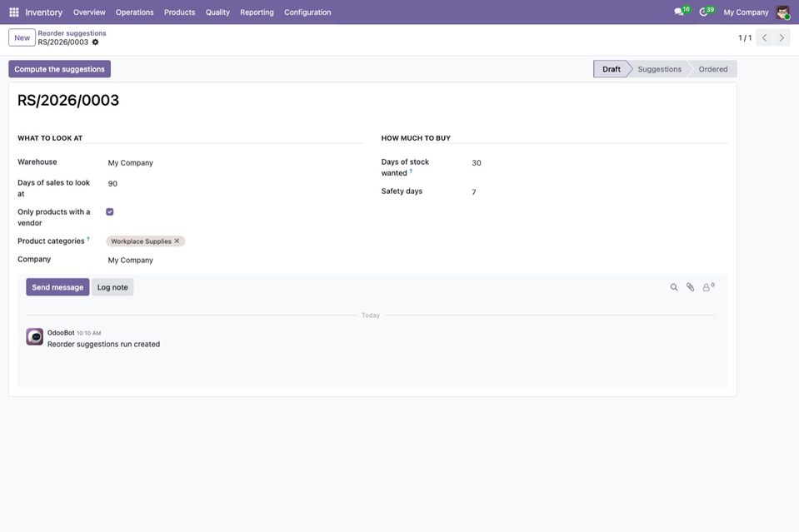Select the Draft status stage
The image size is (799, 532).
[x=612, y=69]
